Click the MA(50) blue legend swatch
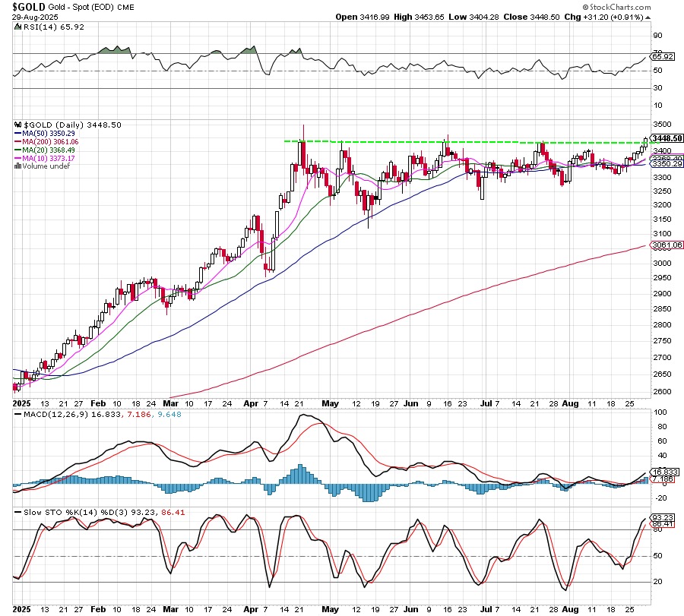 tap(17, 133)
